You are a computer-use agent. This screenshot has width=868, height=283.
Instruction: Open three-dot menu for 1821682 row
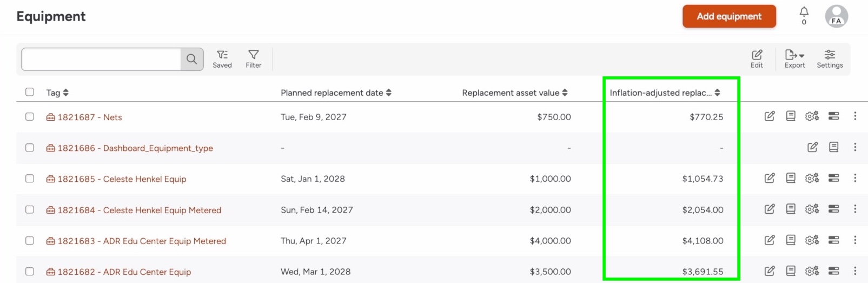point(854,271)
